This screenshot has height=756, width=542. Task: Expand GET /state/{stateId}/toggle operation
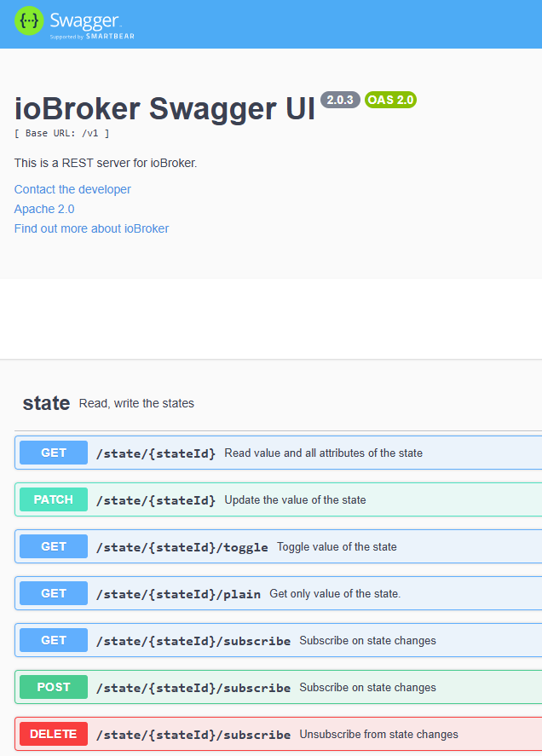(278, 546)
